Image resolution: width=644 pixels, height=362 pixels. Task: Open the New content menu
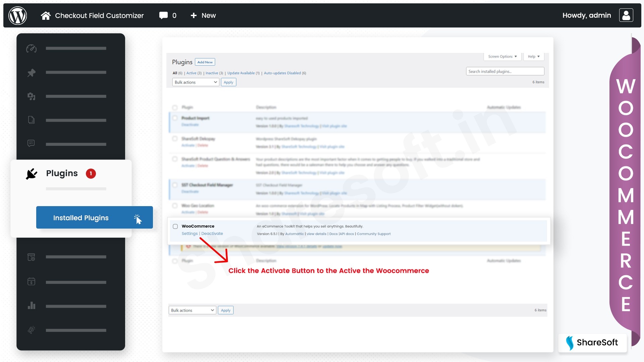209,15
